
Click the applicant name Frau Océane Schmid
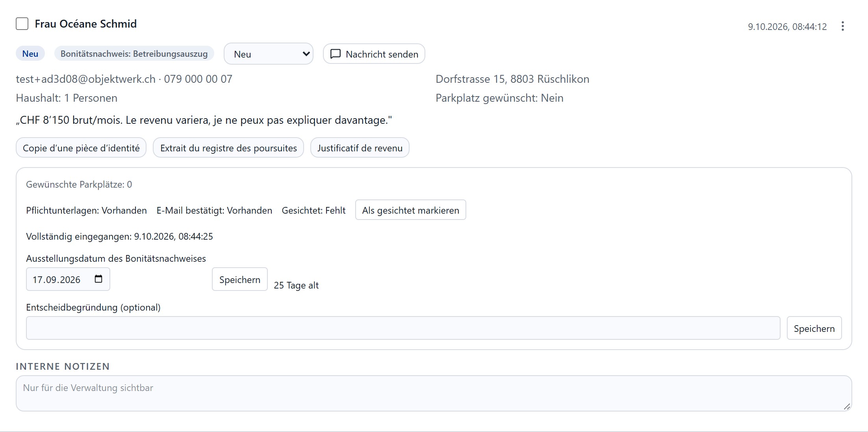point(85,24)
